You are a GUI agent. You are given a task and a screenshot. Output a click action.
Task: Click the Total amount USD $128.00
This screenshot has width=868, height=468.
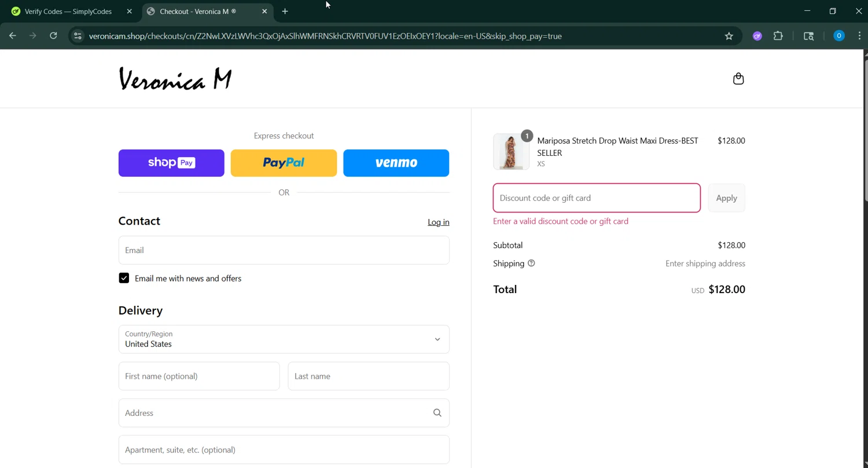pos(718,290)
